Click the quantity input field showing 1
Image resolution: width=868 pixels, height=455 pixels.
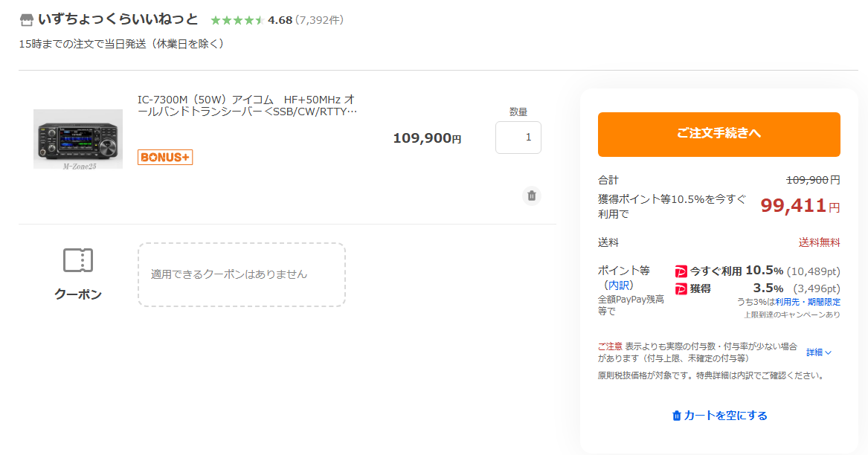click(518, 138)
